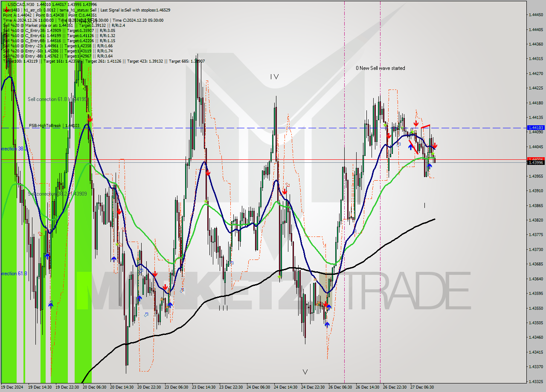Click the 1.43640 price axis label
This screenshot has height=392, width=546.
click(536, 279)
